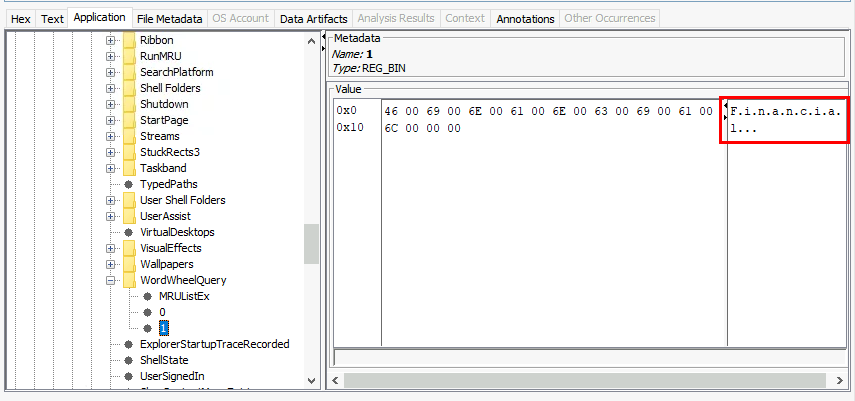
Task: Expand the Wallpapers key node
Action: coord(111,264)
